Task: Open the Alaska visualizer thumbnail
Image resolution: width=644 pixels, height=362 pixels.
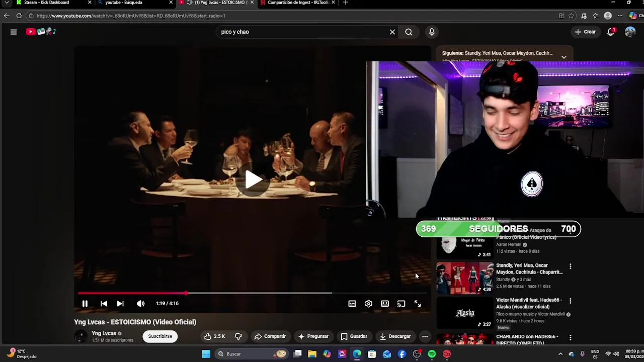Action: click(x=465, y=312)
